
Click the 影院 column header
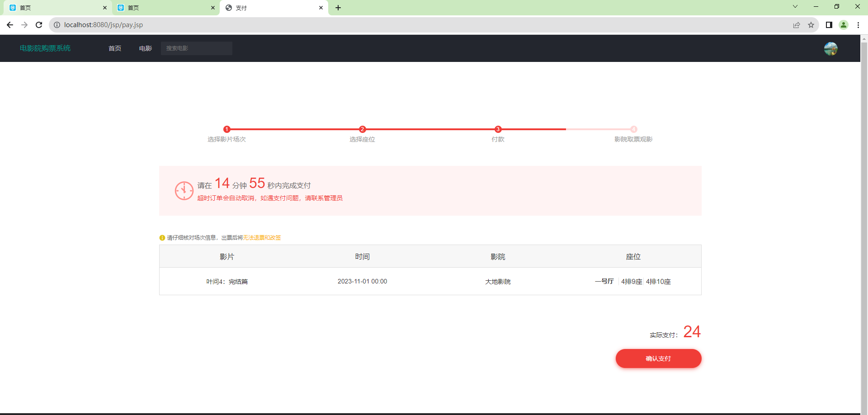(498, 257)
